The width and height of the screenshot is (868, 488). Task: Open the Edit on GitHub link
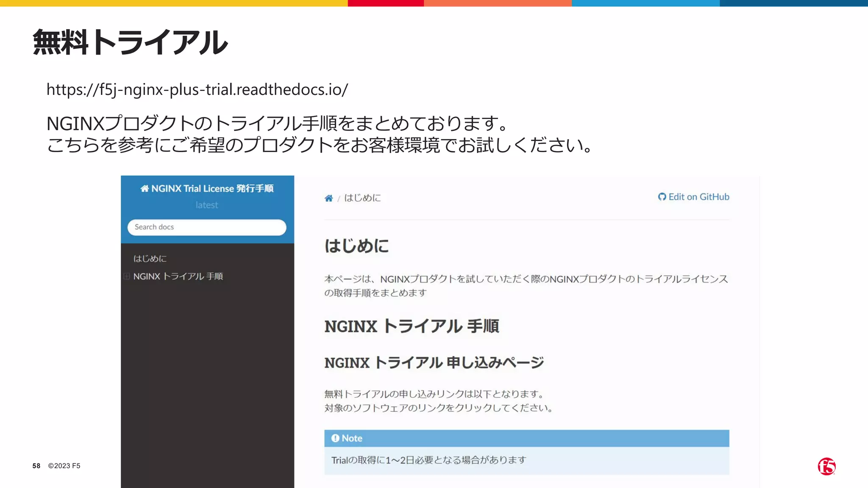click(693, 197)
